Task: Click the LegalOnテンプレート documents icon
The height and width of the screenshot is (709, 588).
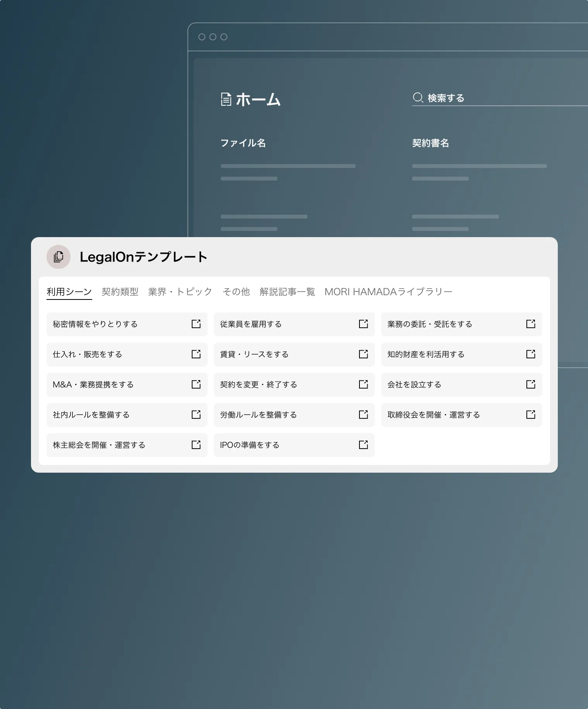Action: pyautogui.click(x=58, y=257)
